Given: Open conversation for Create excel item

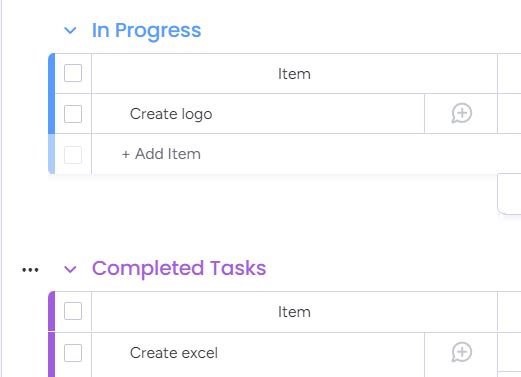Looking at the screenshot, I should point(462,352).
